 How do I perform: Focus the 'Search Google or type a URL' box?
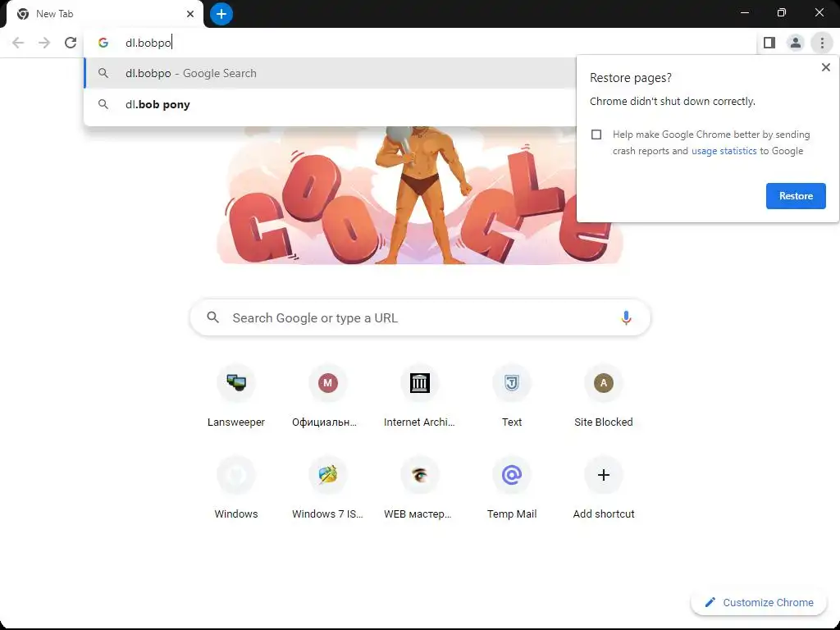tap(420, 317)
